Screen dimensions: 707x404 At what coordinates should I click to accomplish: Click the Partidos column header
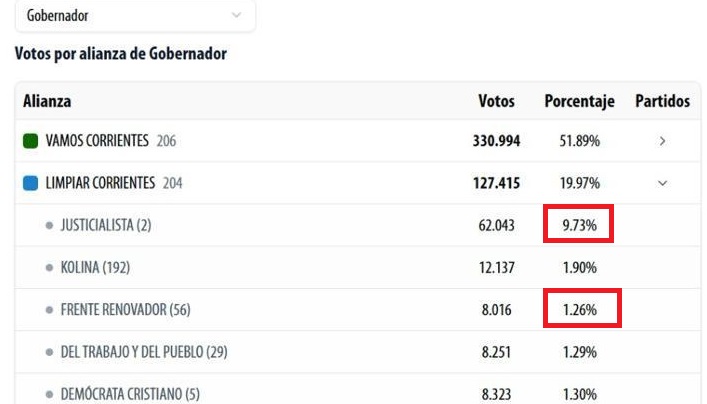662,101
